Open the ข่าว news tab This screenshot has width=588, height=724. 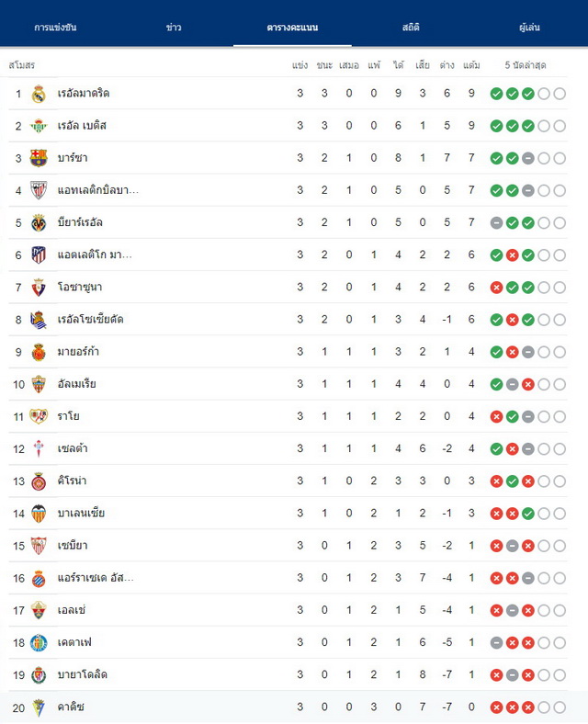point(174,28)
